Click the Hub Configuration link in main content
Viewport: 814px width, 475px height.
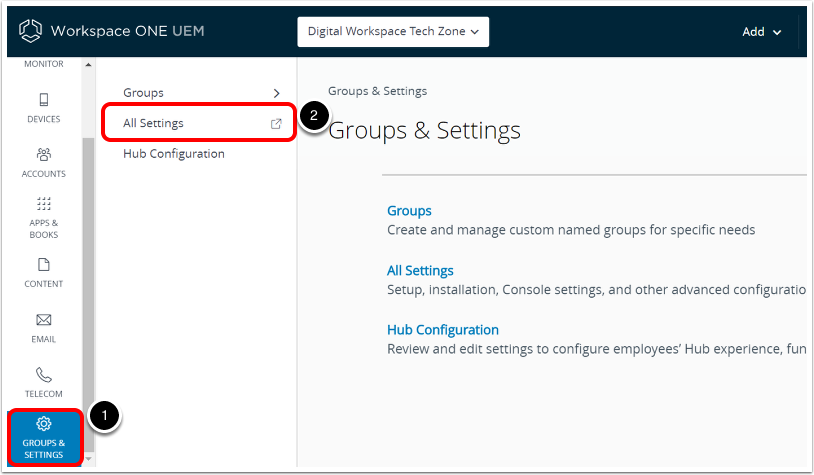coord(443,330)
